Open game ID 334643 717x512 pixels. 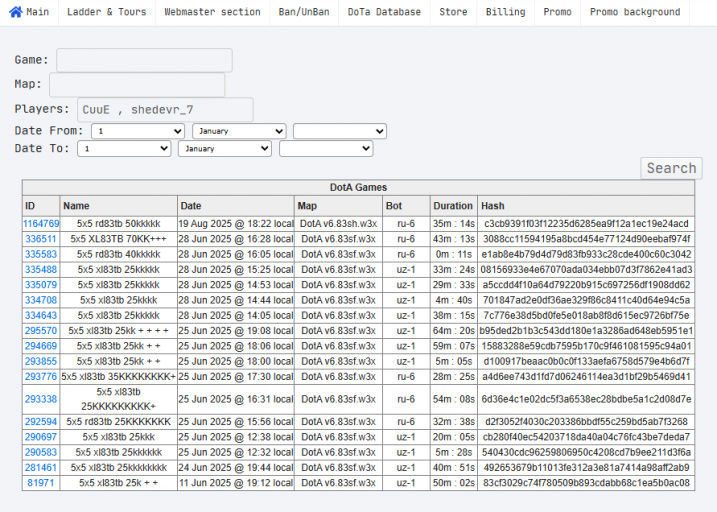pyautogui.click(x=41, y=315)
